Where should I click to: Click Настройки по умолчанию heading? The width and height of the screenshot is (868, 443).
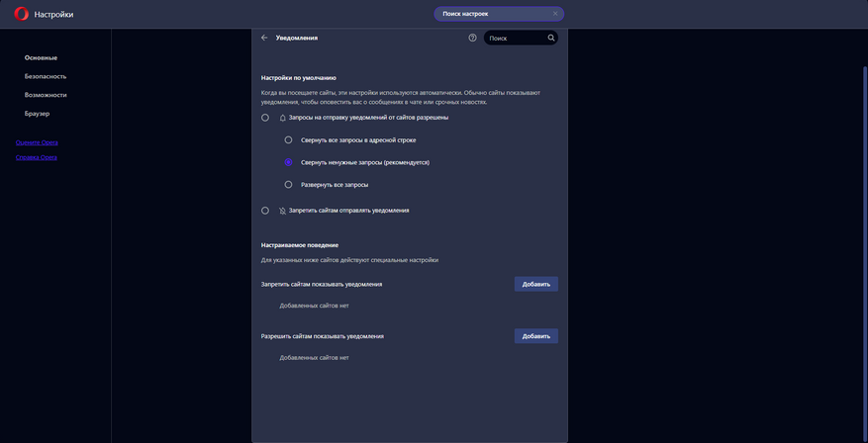pyautogui.click(x=299, y=78)
